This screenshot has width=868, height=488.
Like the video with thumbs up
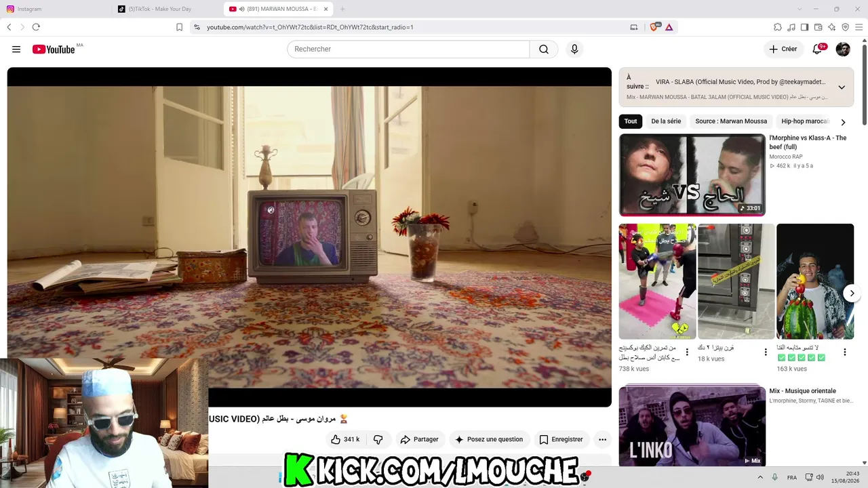[x=345, y=439]
